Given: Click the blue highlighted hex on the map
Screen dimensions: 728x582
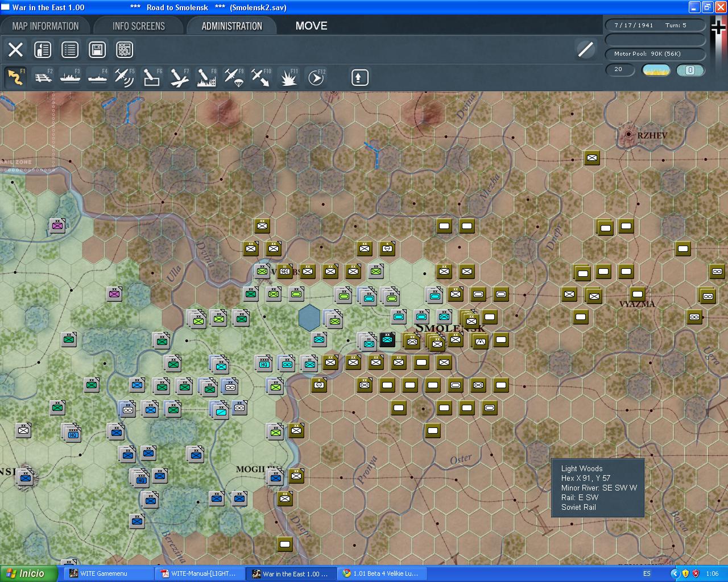Looking at the screenshot, I should click(309, 318).
